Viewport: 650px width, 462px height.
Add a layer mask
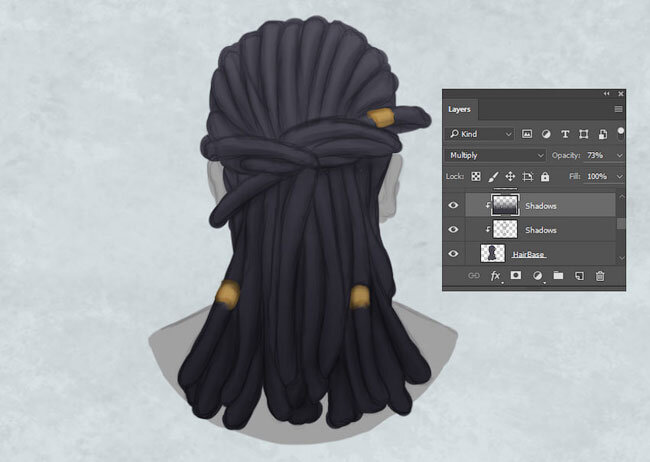point(516,275)
